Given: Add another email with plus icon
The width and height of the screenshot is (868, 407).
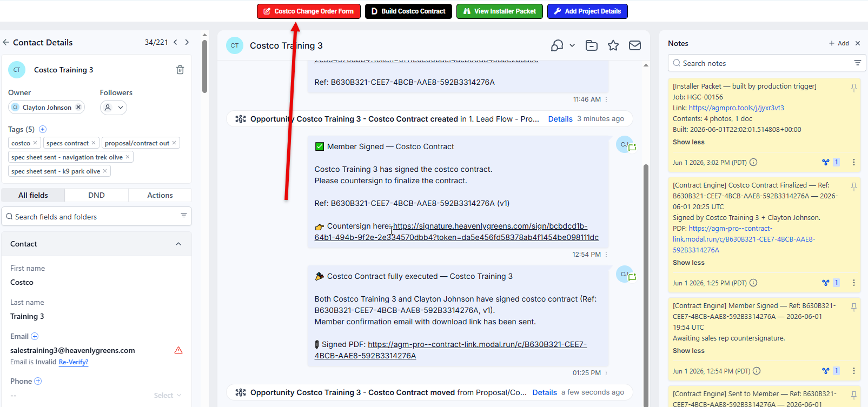Looking at the screenshot, I should coord(35,336).
